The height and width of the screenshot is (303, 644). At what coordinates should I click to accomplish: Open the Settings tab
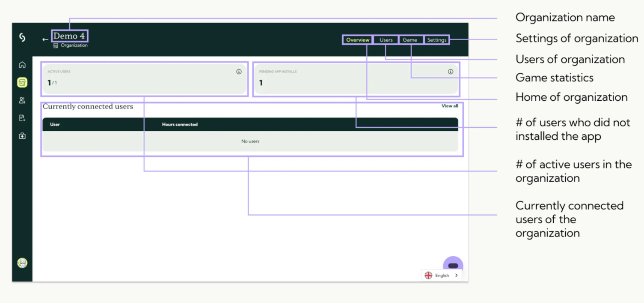[x=436, y=40]
